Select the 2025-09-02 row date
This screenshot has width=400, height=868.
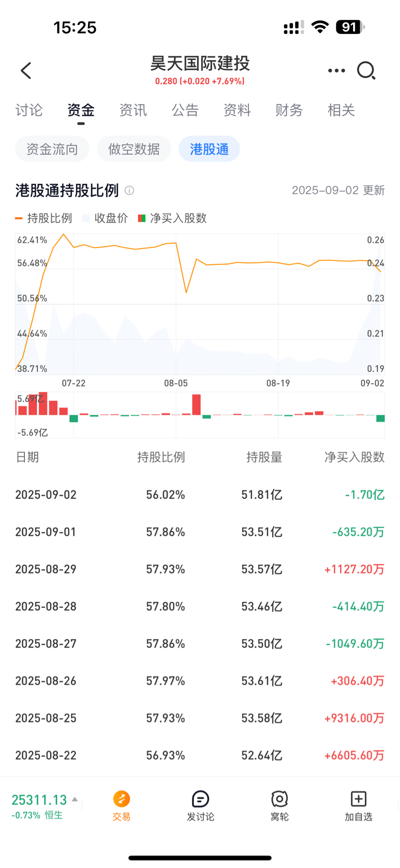point(46,495)
